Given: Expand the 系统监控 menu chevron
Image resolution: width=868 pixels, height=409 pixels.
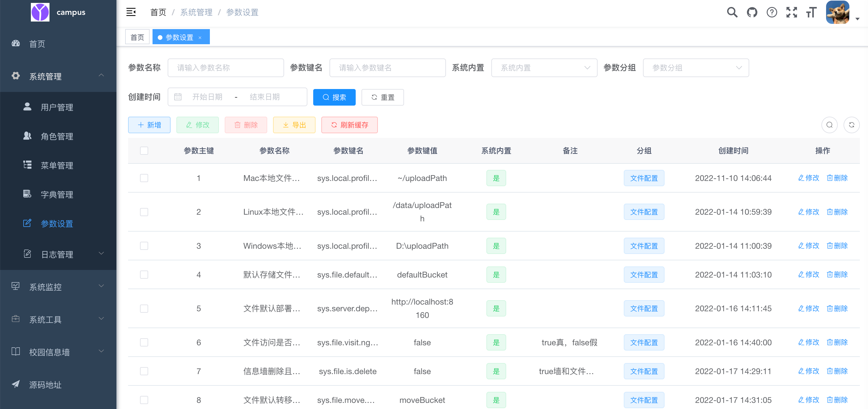Looking at the screenshot, I should [x=101, y=286].
